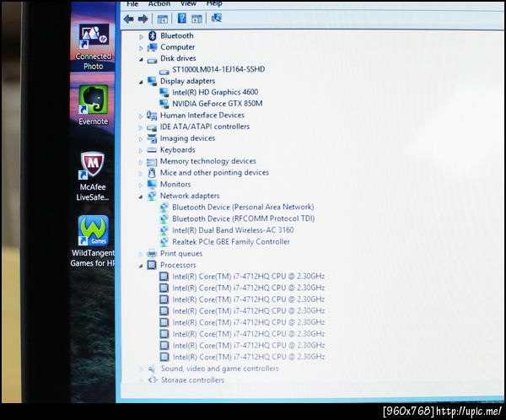Expand the Keyboards category arrow
The image size is (506, 420).
141,151
